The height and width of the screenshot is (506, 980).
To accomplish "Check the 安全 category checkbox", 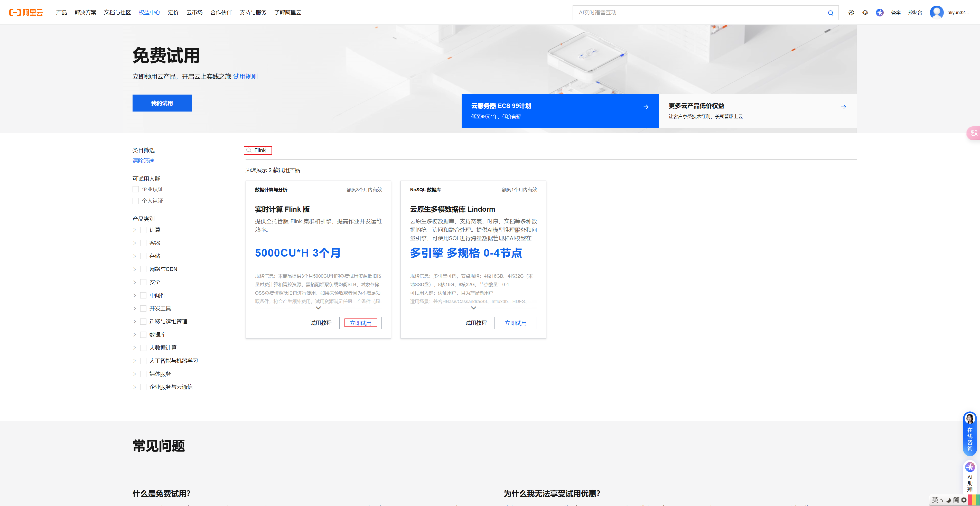I will pyautogui.click(x=143, y=282).
